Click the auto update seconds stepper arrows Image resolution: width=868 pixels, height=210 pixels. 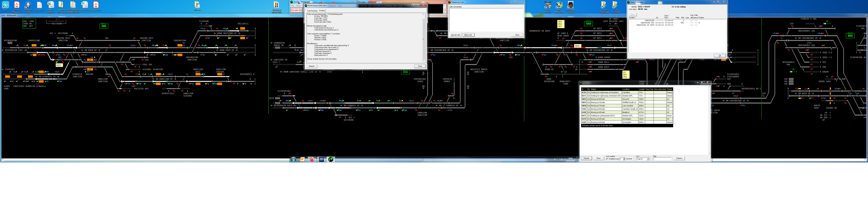point(624,159)
